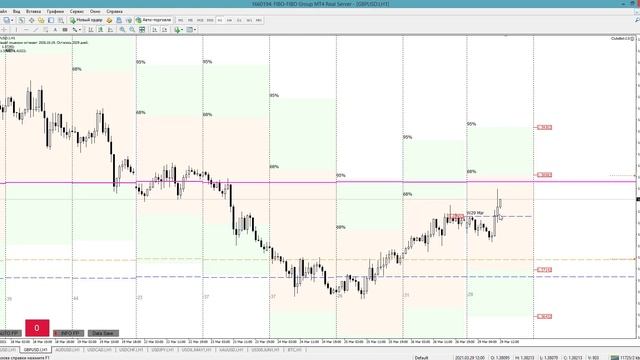The width and height of the screenshot is (640, 360).
Task: Open the Вставка menu
Action: pyautogui.click(x=33, y=11)
